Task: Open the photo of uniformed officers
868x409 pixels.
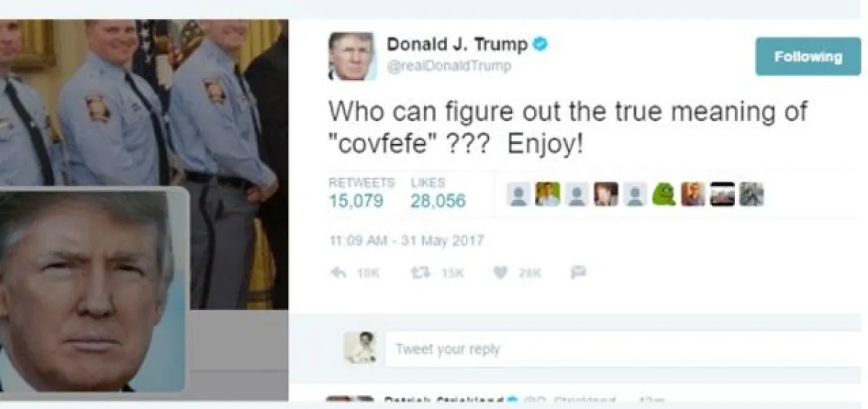Action: point(144,101)
